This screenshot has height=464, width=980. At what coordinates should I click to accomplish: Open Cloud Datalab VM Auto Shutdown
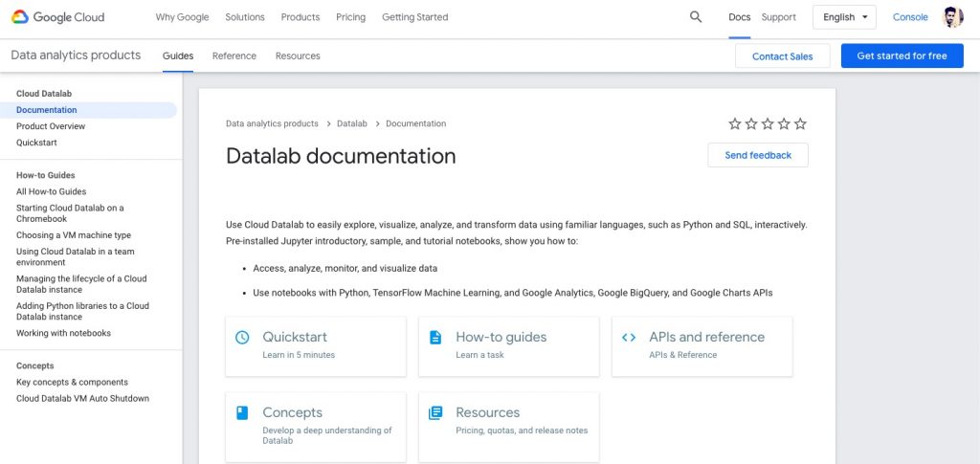click(82, 398)
